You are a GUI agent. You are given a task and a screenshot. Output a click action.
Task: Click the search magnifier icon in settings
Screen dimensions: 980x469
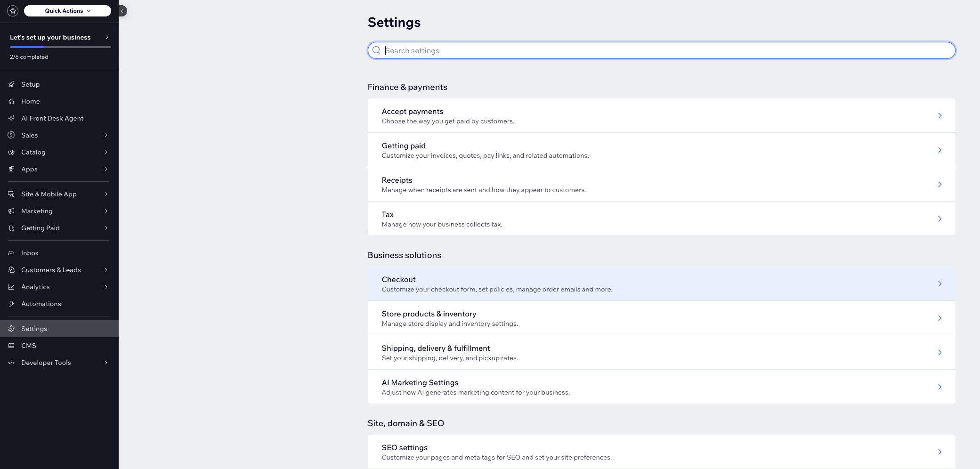376,50
